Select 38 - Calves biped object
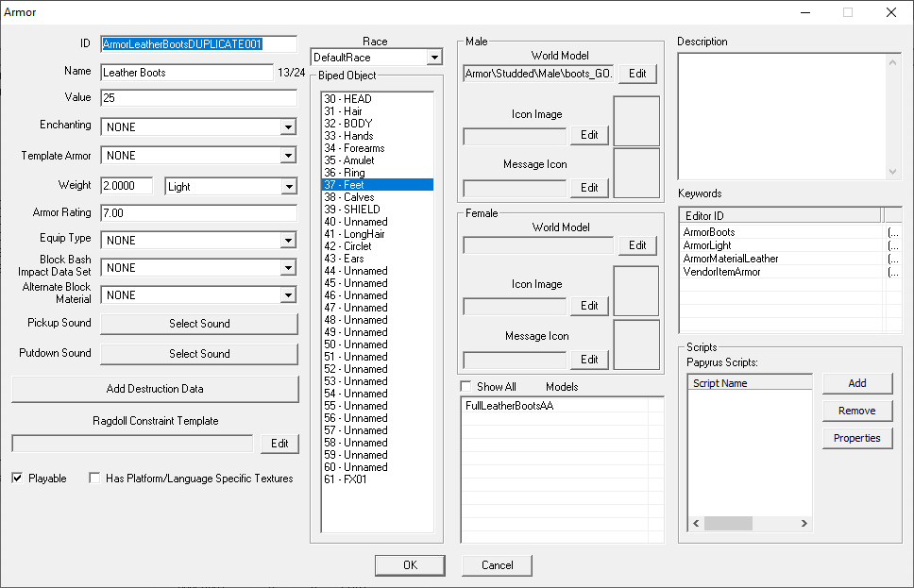The width and height of the screenshot is (914, 588). pyautogui.click(x=377, y=197)
